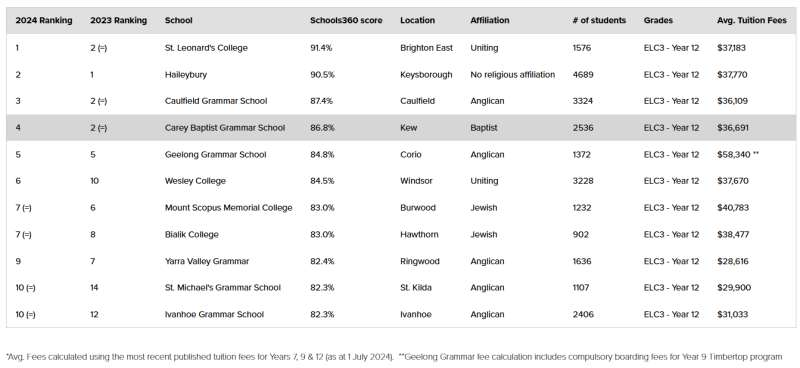Select Yarra Valley Grammar school name
The image size is (800, 368).
(x=207, y=261)
